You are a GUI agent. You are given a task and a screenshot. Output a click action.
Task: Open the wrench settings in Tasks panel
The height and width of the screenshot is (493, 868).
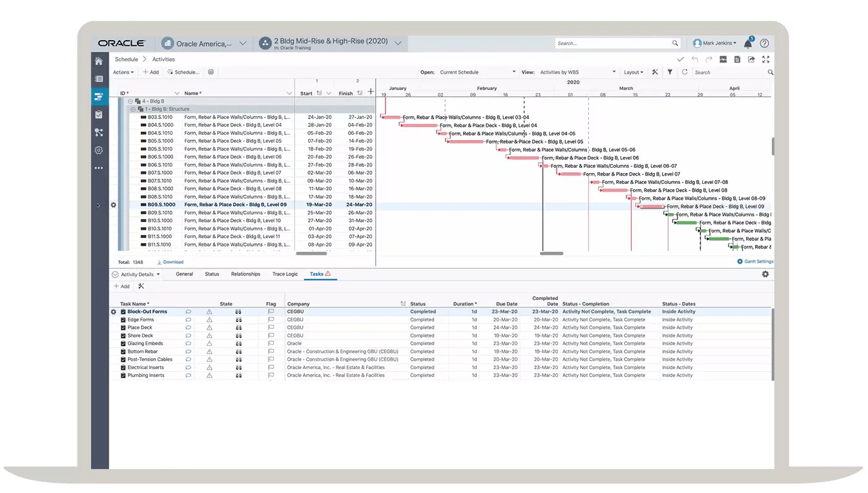pyautogui.click(x=141, y=286)
